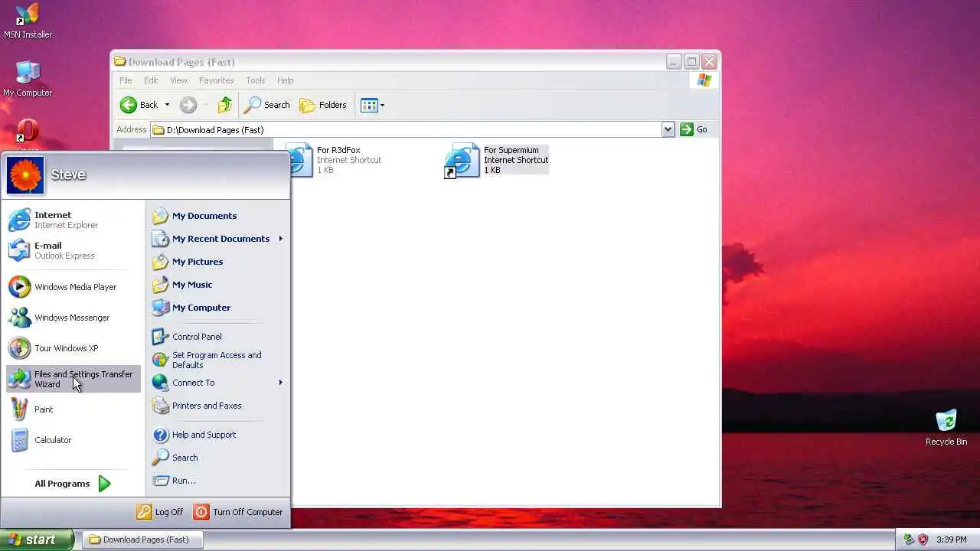
Task: Open Back button history dropdown
Action: (x=167, y=105)
